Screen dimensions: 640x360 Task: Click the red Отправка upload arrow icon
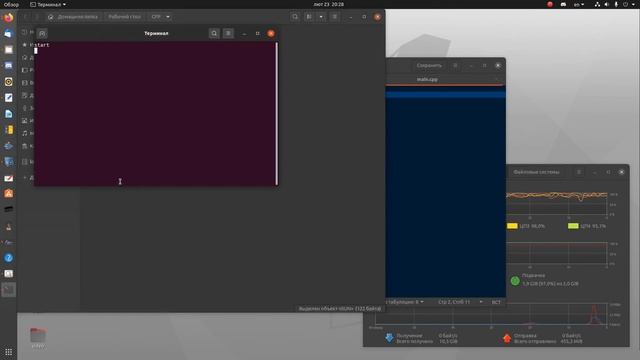507,338
